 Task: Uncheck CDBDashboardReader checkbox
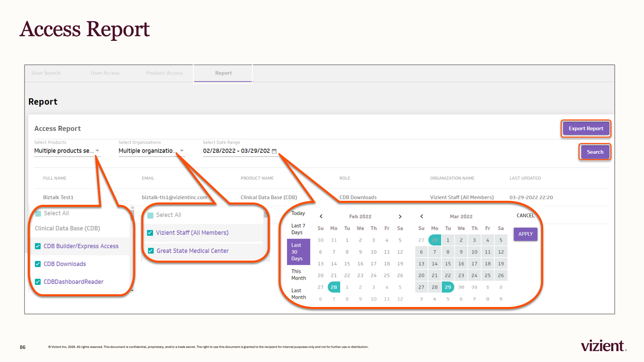coord(38,282)
